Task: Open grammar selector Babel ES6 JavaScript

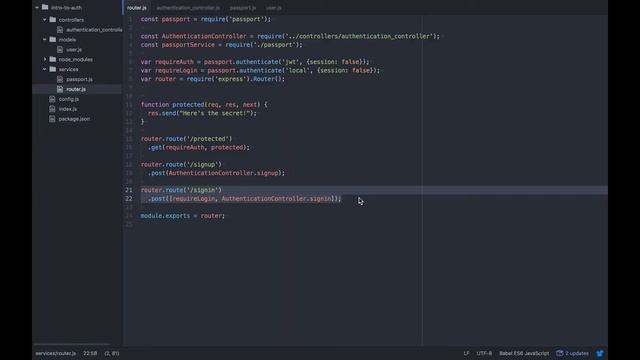Action: [524, 353]
